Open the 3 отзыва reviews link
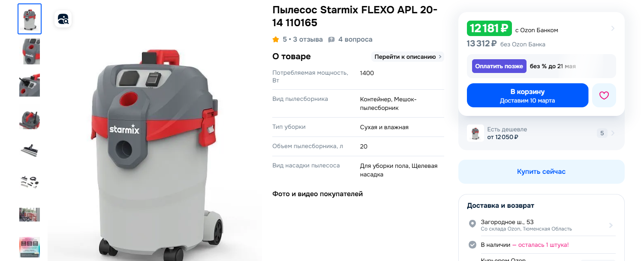The width and height of the screenshot is (644, 261). pyautogui.click(x=308, y=39)
